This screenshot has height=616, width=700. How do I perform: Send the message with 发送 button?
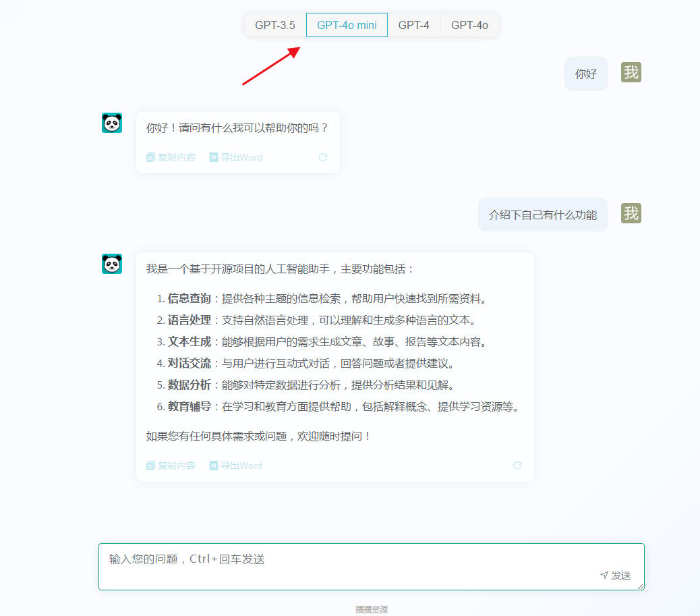616,576
